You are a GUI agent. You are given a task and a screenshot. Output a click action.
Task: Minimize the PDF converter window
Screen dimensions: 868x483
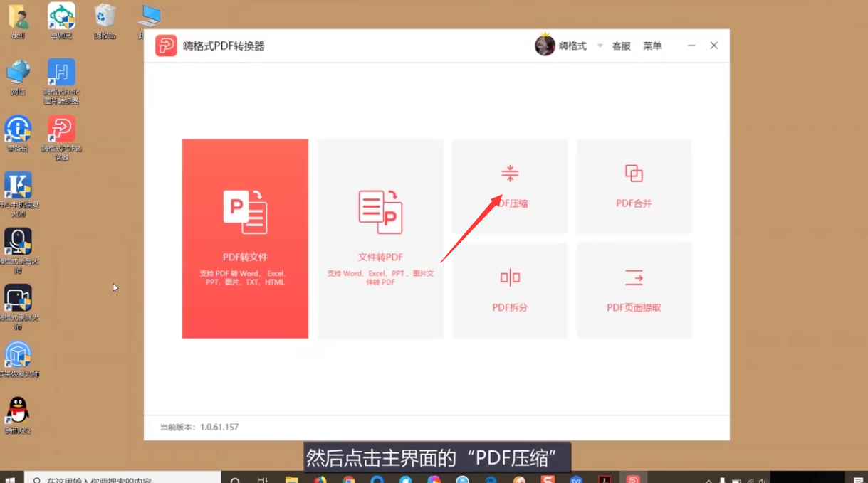(x=691, y=46)
